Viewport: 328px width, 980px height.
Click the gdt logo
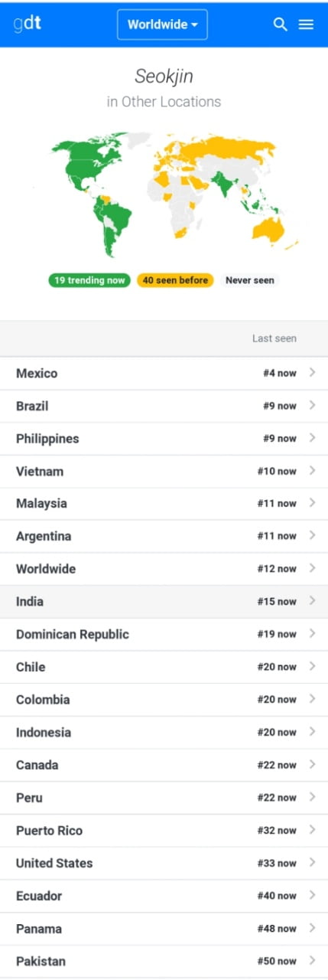(28, 24)
